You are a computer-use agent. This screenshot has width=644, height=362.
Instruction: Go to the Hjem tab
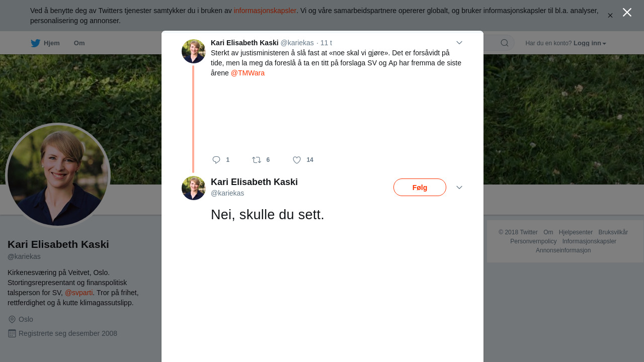(51, 43)
